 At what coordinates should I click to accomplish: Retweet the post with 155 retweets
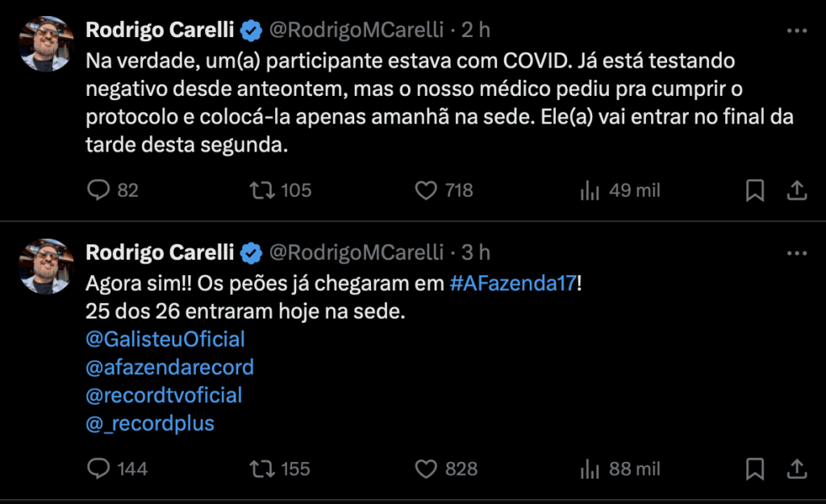pos(261,469)
